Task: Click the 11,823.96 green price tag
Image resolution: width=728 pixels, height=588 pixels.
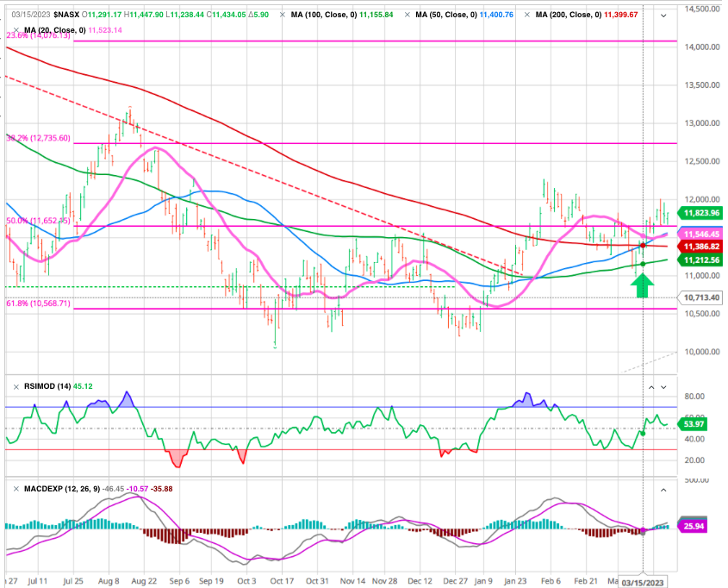Action: 700,212
